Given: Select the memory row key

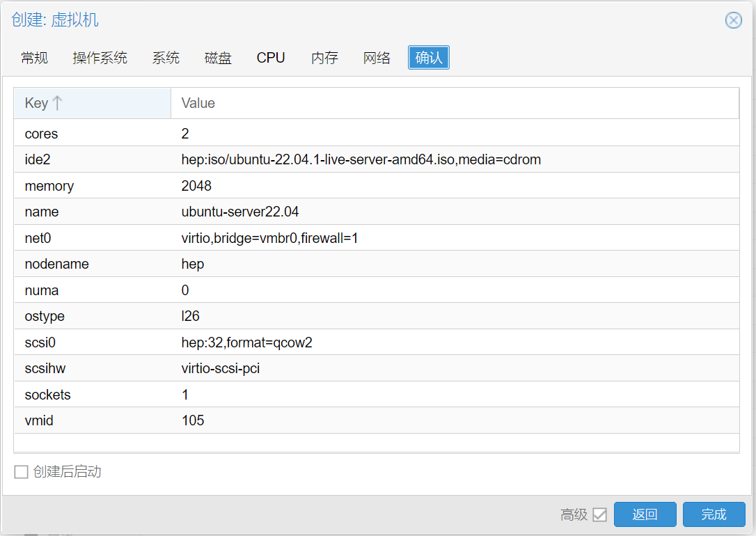Looking at the screenshot, I should click(x=49, y=186).
